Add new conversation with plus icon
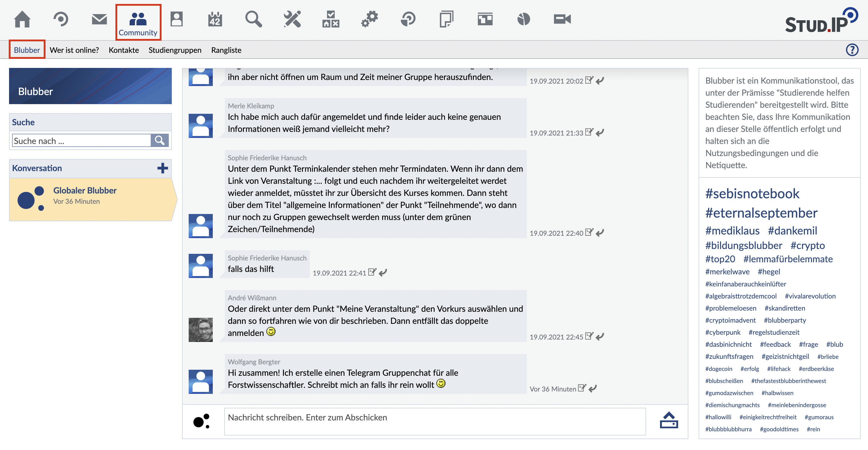This screenshot has height=450, width=868. pos(162,168)
